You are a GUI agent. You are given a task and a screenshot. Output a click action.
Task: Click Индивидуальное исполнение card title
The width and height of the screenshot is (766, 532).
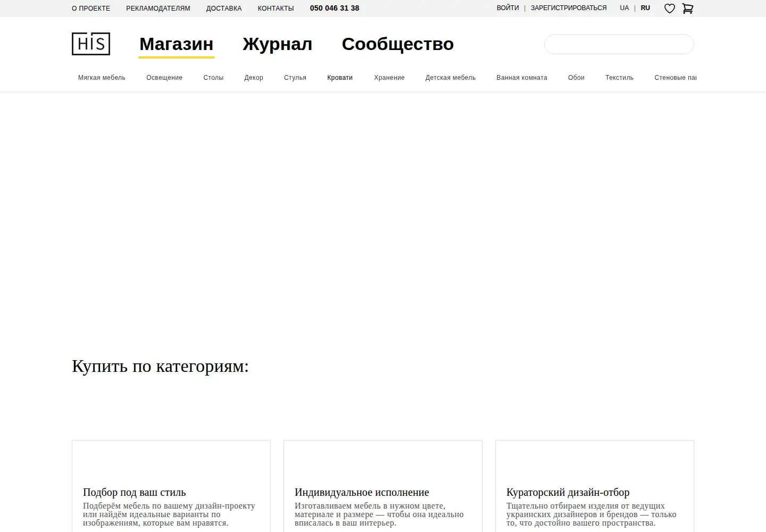[362, 493]
